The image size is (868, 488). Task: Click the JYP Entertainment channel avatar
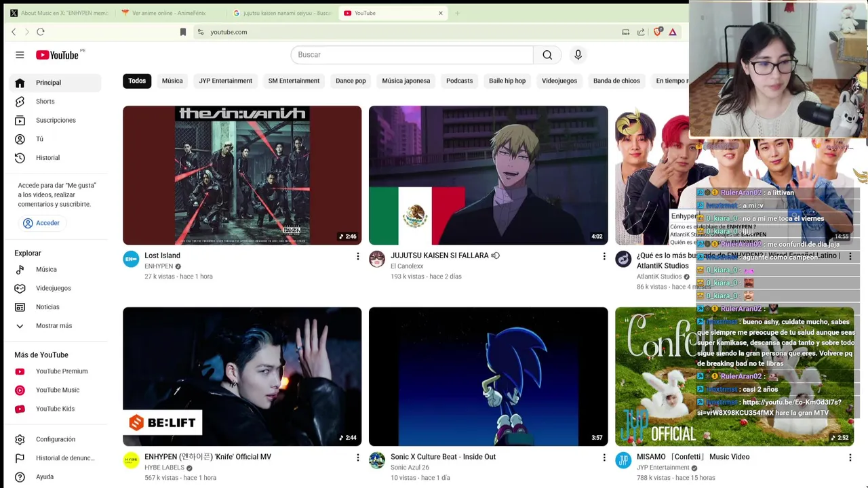click(623, 460)
